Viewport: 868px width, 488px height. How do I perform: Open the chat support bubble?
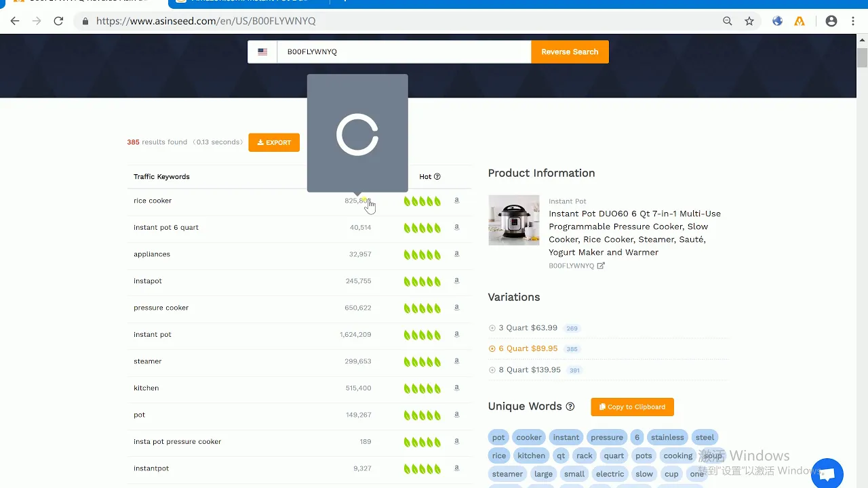[827, 473]
